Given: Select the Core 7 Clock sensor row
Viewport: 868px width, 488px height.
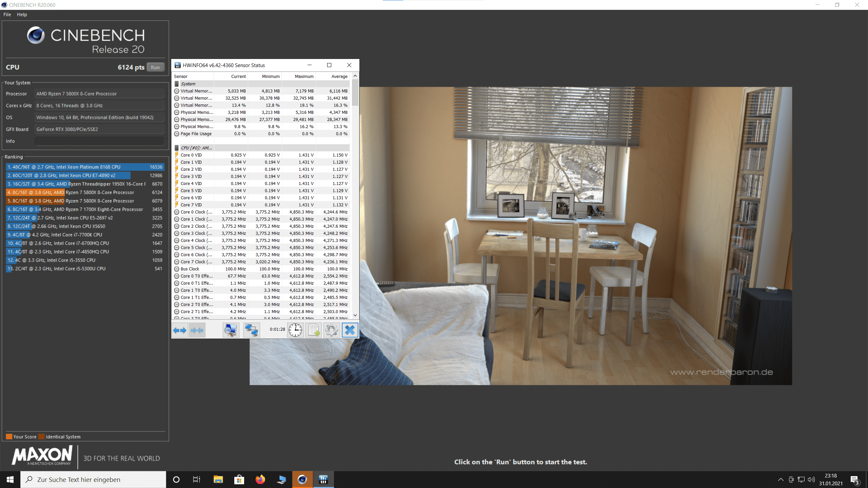Looking at the screenshot, I should tap(261, 262).
